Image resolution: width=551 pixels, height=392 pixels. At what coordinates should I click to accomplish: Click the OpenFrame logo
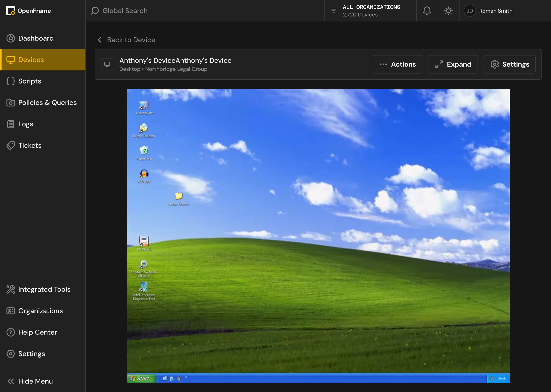[29, 11]
